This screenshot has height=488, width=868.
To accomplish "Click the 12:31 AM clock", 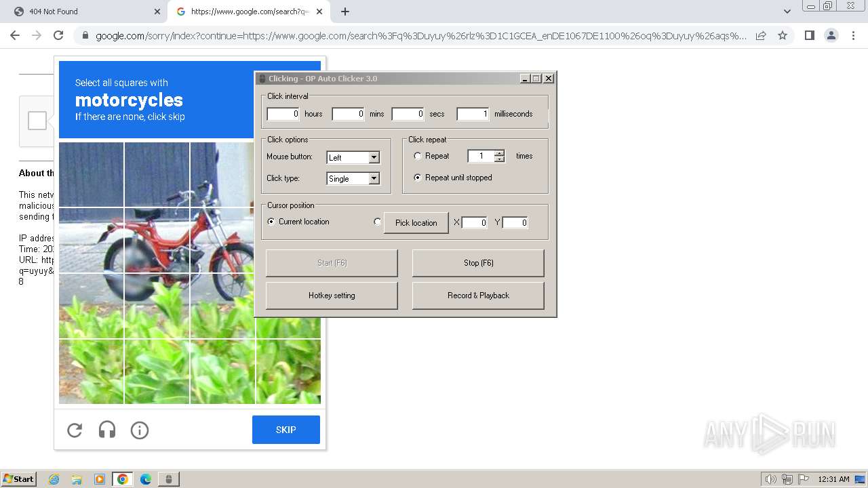I will 833,479.
